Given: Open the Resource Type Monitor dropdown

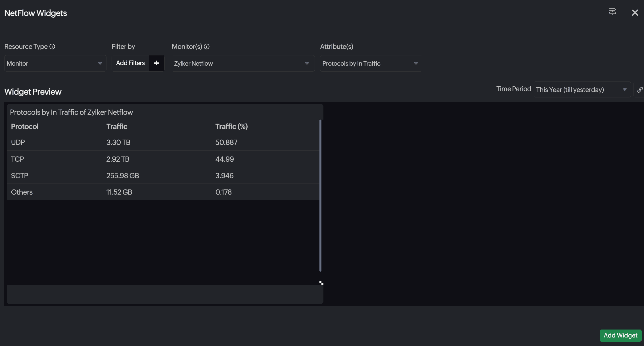Looking at the screenshot, I should tap(55, 63).
